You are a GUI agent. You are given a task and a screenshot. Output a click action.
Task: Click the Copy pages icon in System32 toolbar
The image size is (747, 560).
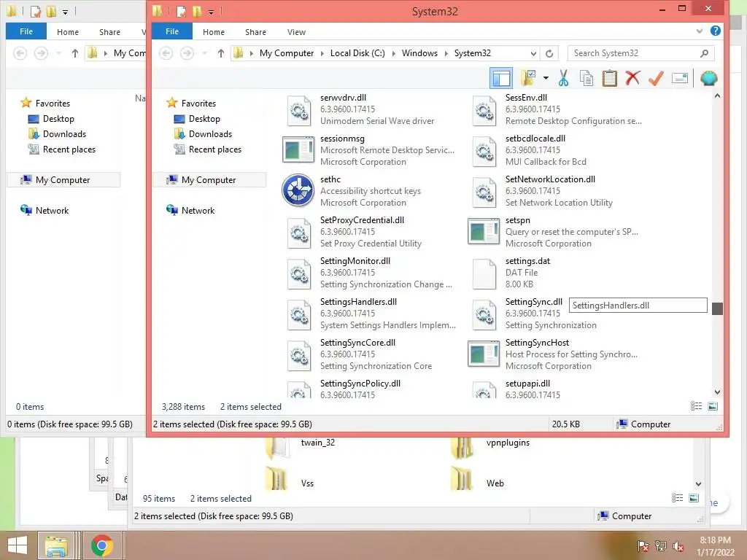pyautogui.click(x=587, y=78)
